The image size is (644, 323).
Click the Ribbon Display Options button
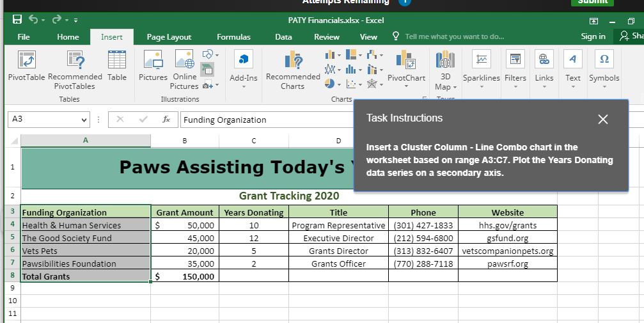point(593,21)
